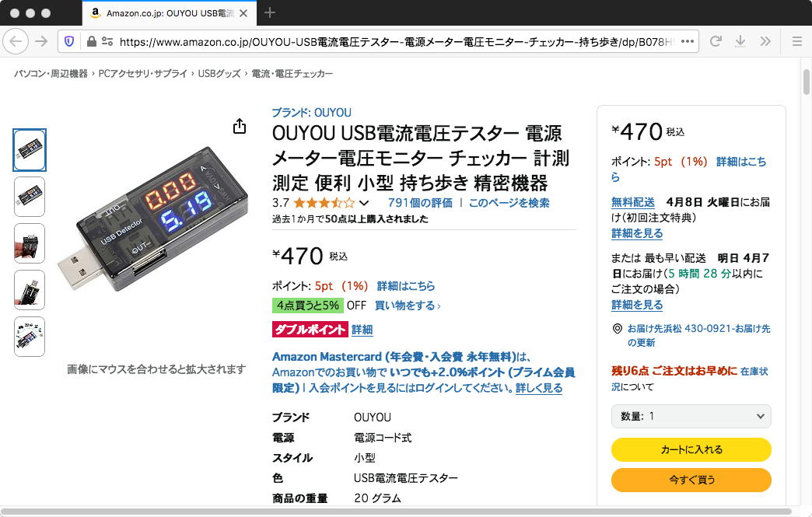The image size is (812, 517).
Task: Open the 791個の評価 reviews link
Action: (x=420, y=203)
